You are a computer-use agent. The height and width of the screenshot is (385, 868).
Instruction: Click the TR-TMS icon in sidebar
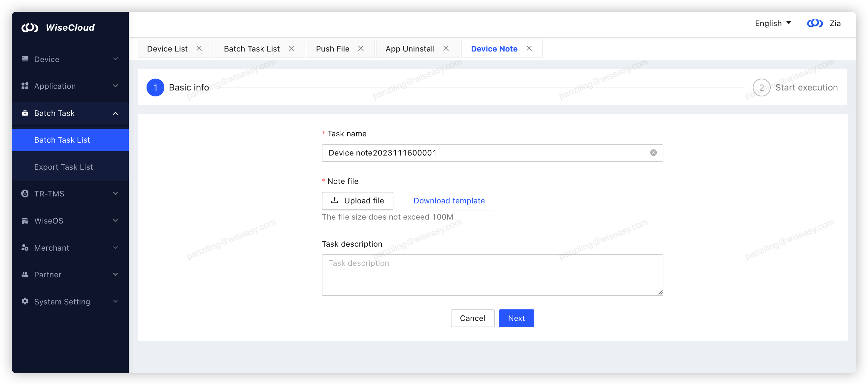(25, 193)
